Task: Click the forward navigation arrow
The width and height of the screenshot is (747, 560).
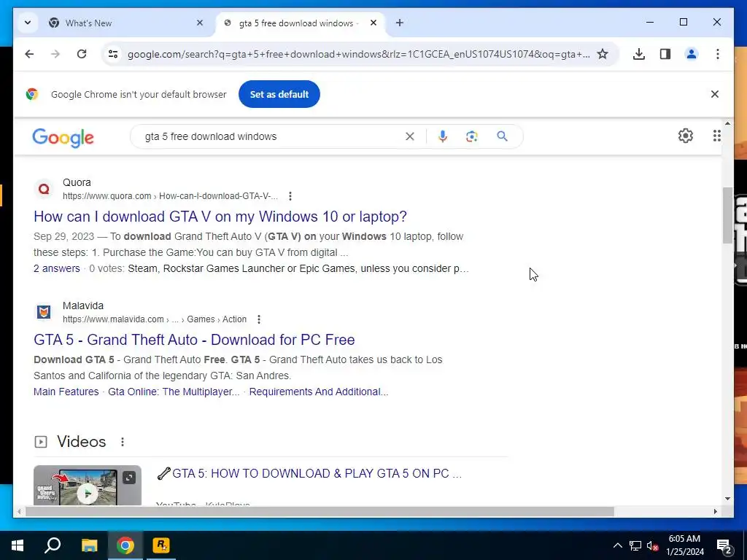Action: [x=55, y=54]
